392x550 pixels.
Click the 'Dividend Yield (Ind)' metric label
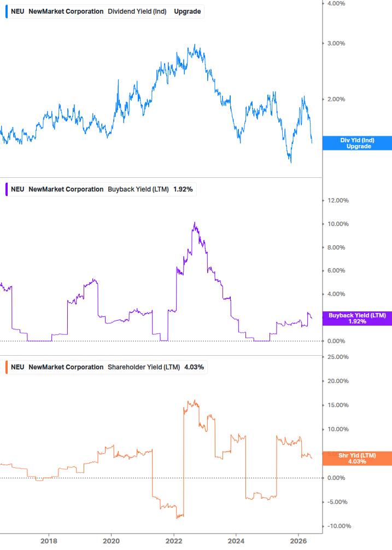[137, 11]
